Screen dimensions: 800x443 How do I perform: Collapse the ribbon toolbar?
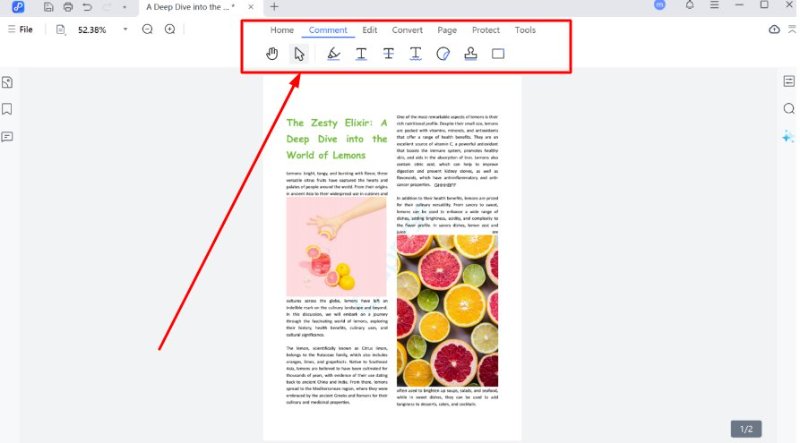(792, 30)
